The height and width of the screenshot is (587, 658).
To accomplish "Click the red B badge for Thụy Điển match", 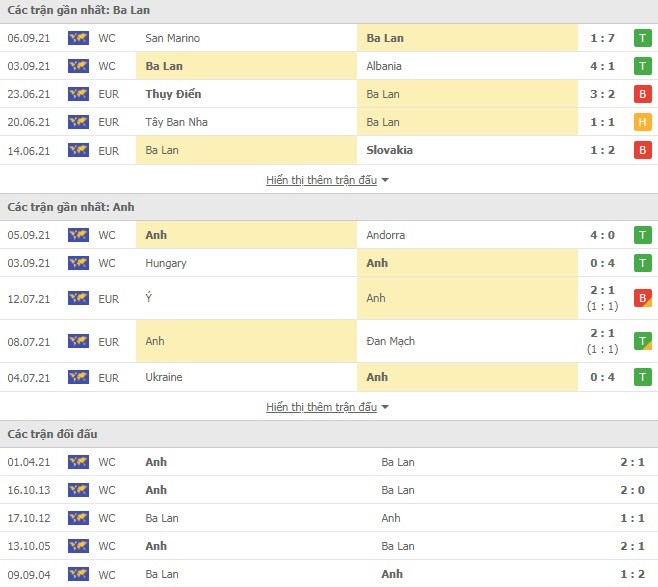I will (x=642, y=94).
